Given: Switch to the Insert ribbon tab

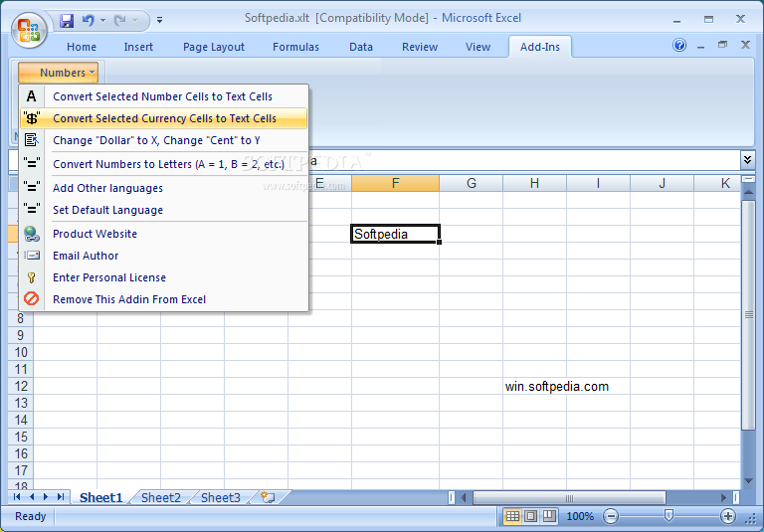Looking at the screenshot, I should click(138, 47).
